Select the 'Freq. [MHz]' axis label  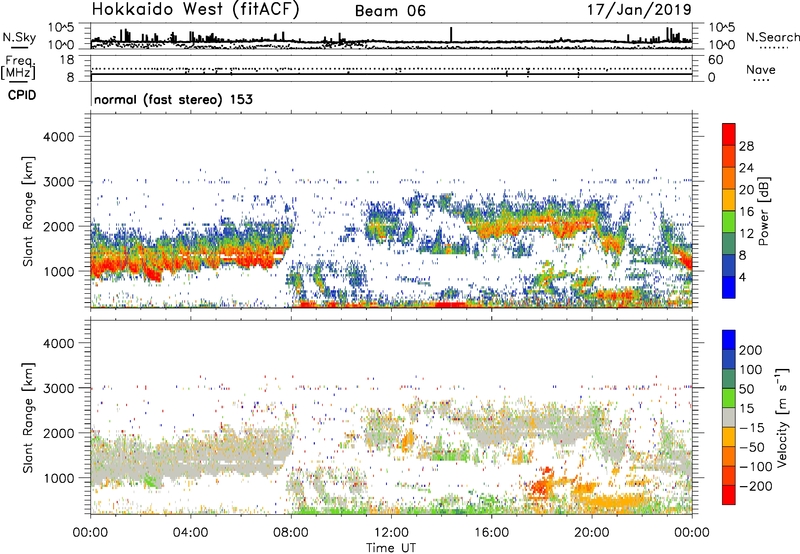(x=18, y=68)
